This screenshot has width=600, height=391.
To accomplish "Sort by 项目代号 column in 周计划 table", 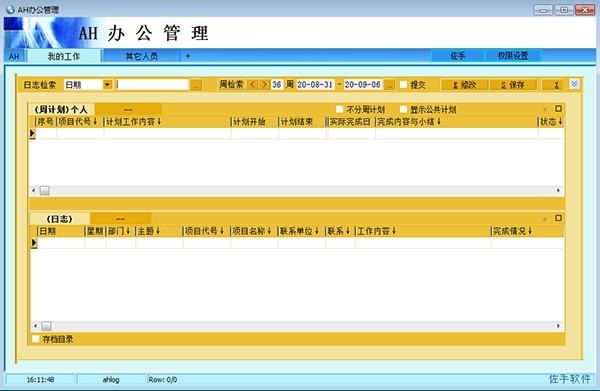I will tap(80, 122).
